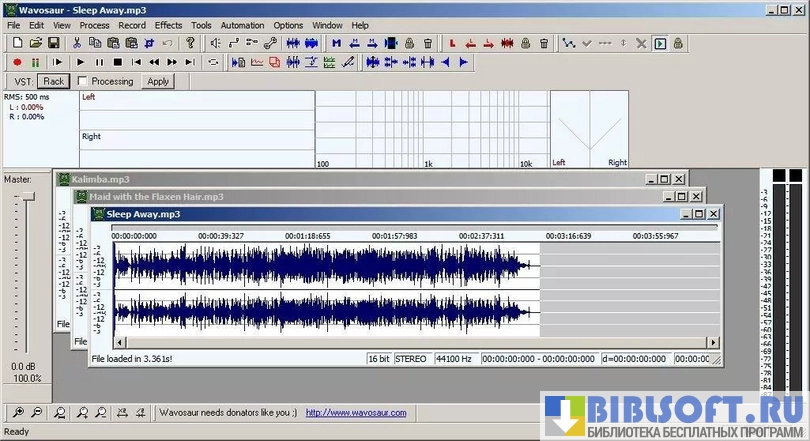Click the Master volume slider handle

28,198
